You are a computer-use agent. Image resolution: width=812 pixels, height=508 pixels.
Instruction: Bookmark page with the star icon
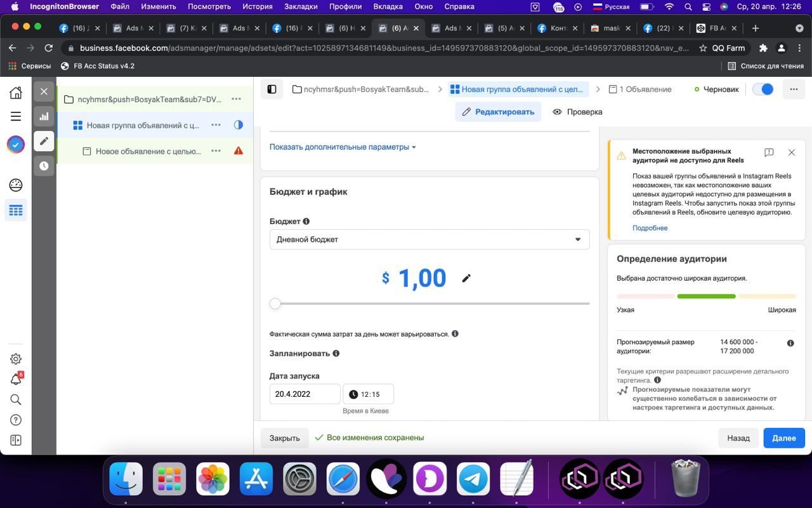pos(703,48)
